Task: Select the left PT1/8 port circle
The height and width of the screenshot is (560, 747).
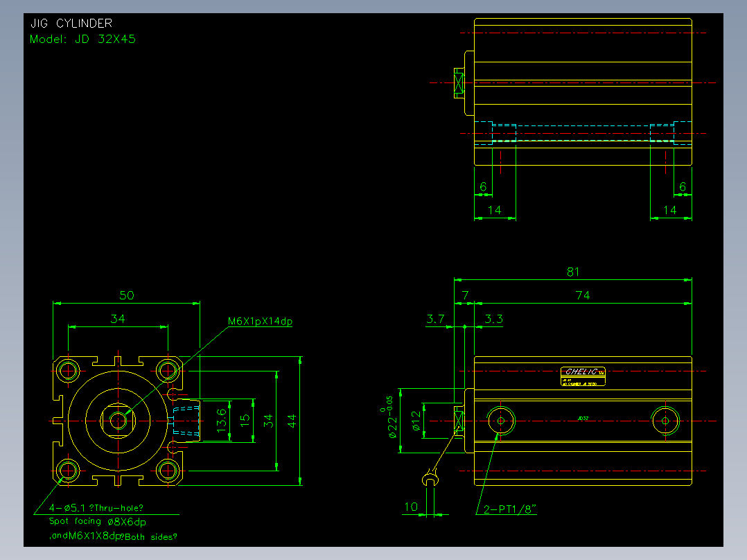Action: 501,421
